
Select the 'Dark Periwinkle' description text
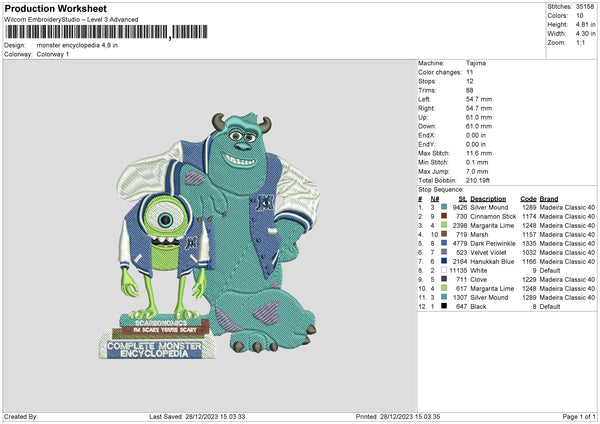[x=493, y=243]
